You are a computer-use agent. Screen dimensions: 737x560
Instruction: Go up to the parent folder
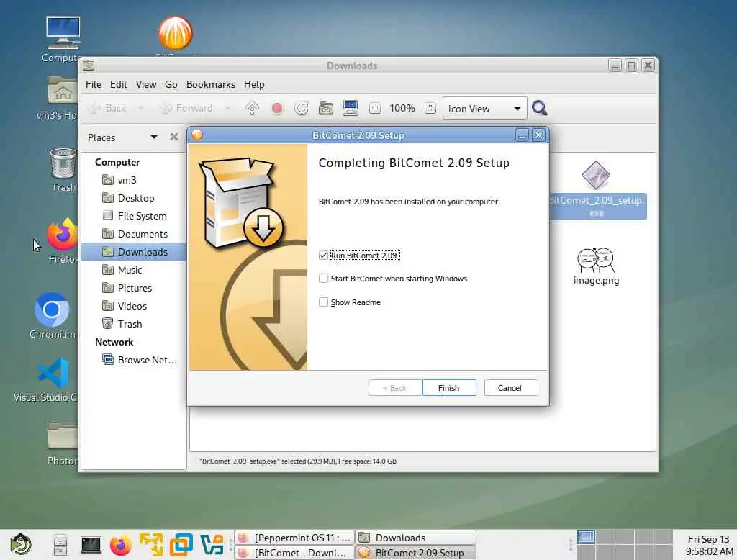pyautogui.click(x=252, y=109)
